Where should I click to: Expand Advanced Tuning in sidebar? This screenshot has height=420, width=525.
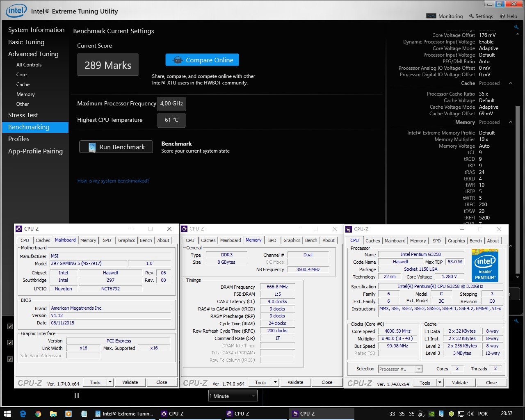33,54
